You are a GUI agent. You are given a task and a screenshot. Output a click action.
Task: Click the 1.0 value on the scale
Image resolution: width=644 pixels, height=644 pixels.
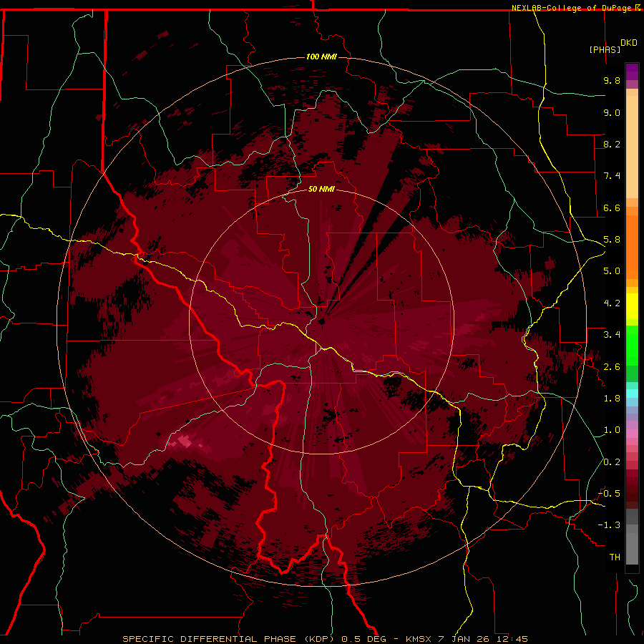point(612,430)
